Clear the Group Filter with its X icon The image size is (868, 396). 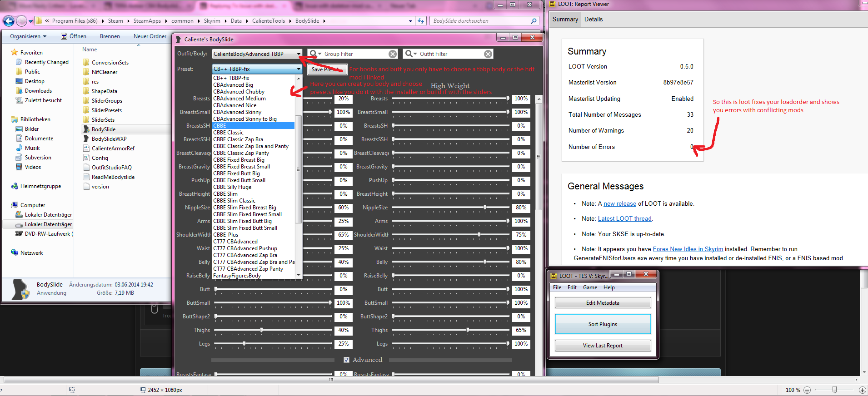point(393,54)
